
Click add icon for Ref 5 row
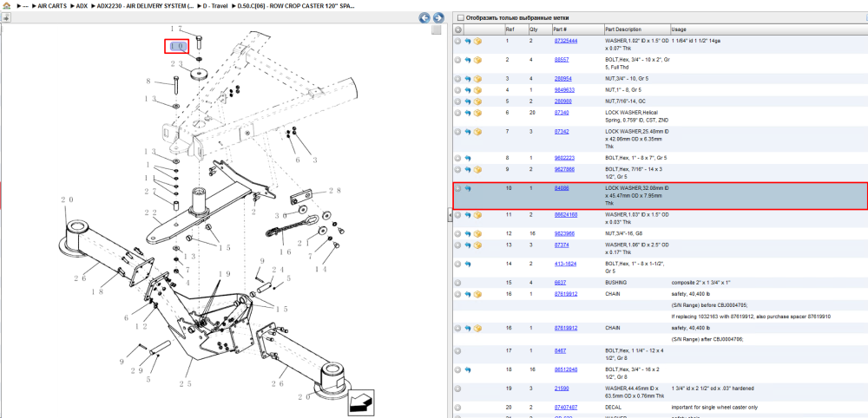pyautogui.click(x=458, y=101)
